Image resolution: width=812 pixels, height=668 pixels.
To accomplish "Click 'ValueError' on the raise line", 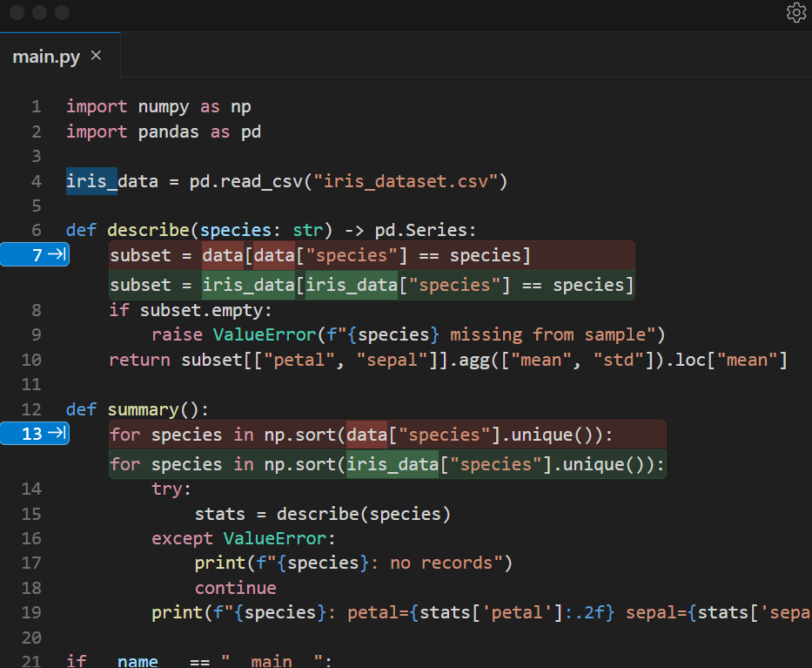I will coord(264,334).
